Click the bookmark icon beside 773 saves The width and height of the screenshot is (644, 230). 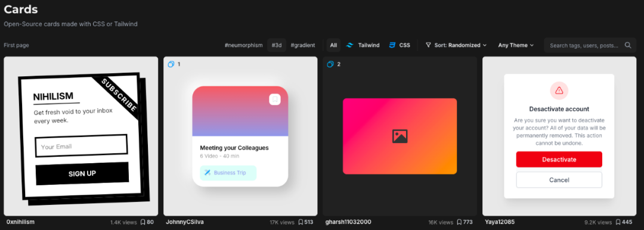point(460,222)
